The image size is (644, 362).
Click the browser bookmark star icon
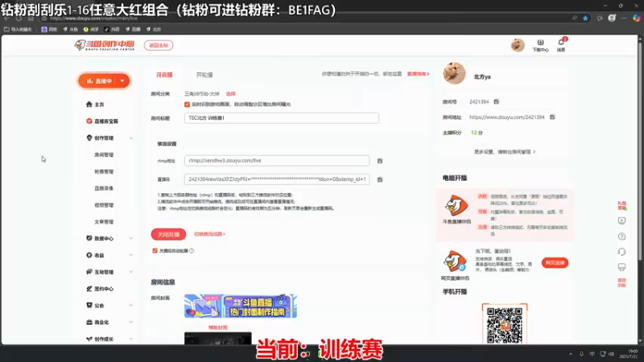coord(585,18)
